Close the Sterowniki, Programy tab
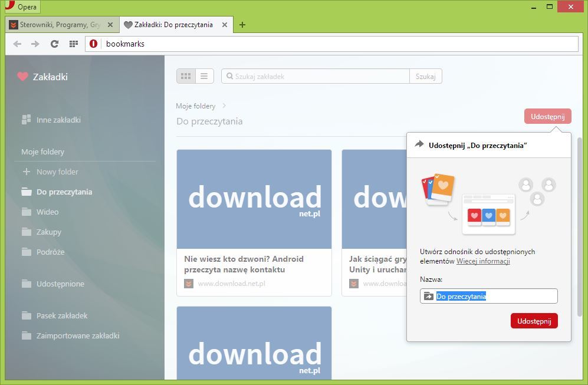The width and height of the screenshot is (588, 385). (x=110, y=25)
